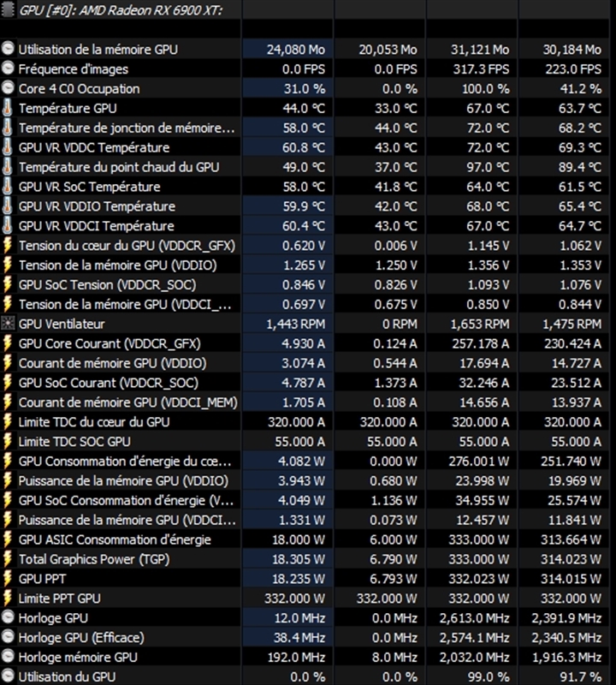The width and height of the screenshot is (616, 685).
Task: Click the lightning icon for Limite PPT GPU
Action: click(x=8, y=599)
